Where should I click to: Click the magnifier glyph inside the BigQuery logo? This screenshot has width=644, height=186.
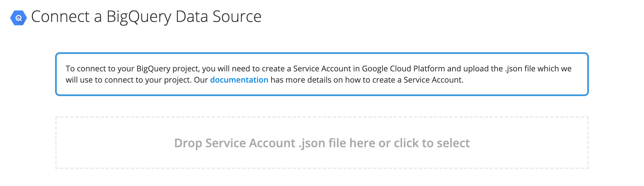19,18
